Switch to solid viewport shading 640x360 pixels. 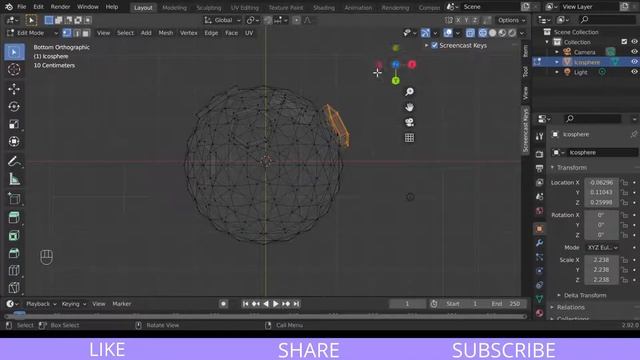coord(493,33)
